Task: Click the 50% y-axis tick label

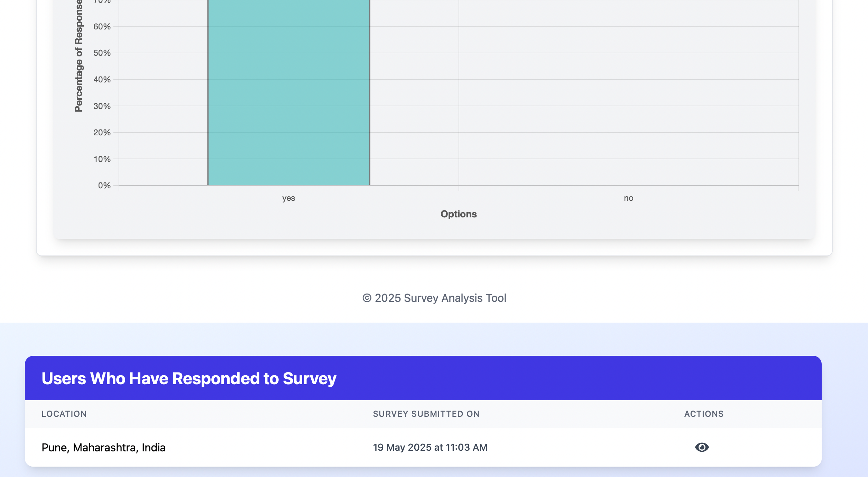Action: [x=102, y=53]
